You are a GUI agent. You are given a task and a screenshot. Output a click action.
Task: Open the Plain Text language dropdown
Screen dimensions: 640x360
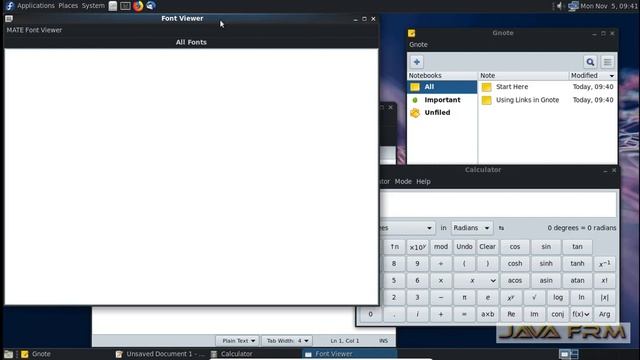click(238, 340)
